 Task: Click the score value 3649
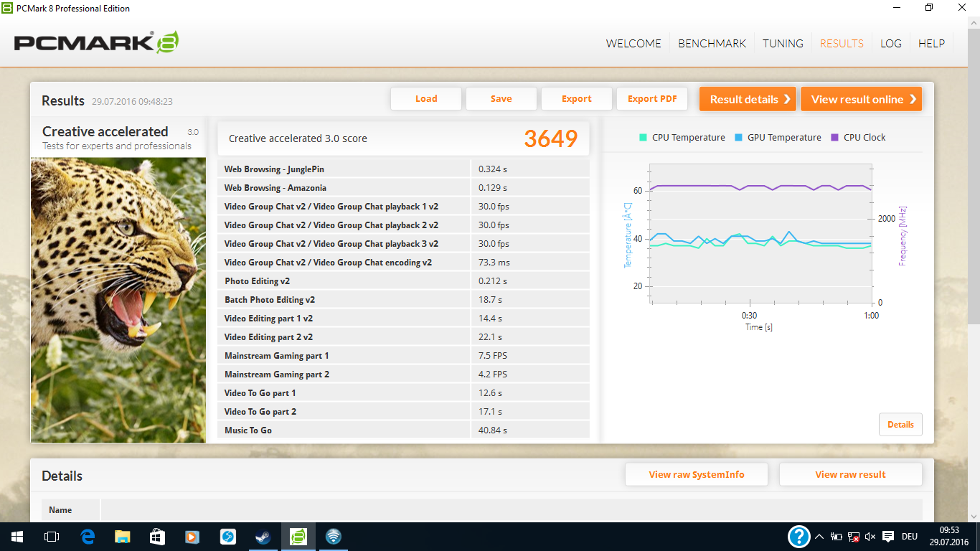550,138
